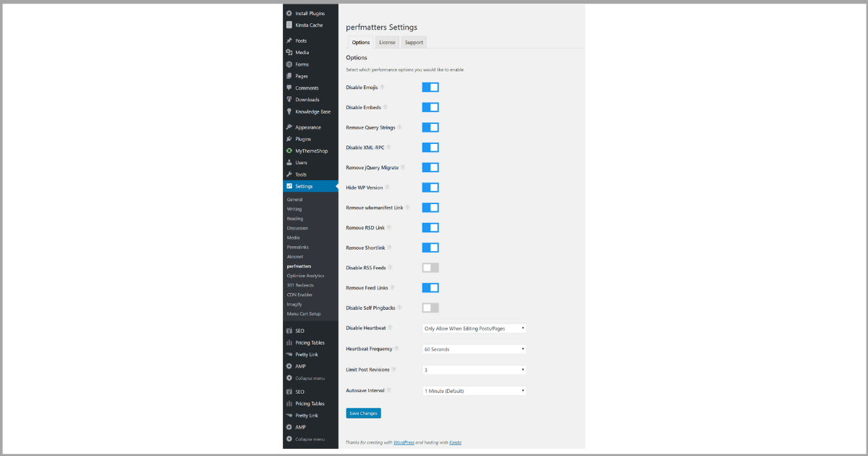Select Akismet in Settings submenu

coord(294,256)
